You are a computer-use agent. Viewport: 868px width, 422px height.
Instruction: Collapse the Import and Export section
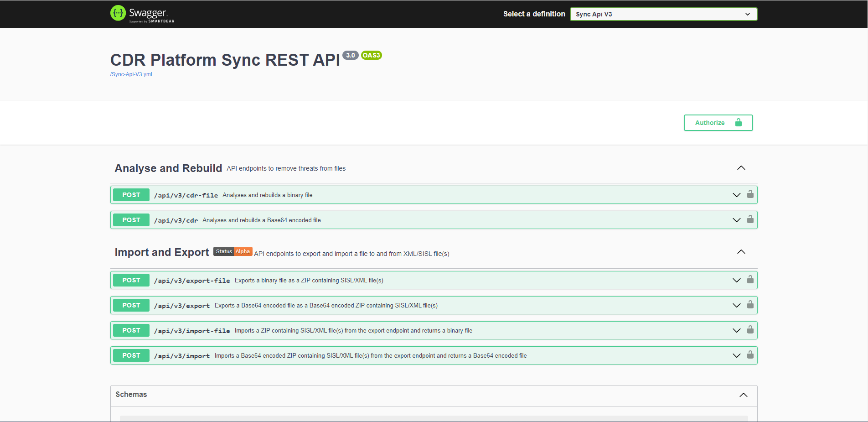741,252
